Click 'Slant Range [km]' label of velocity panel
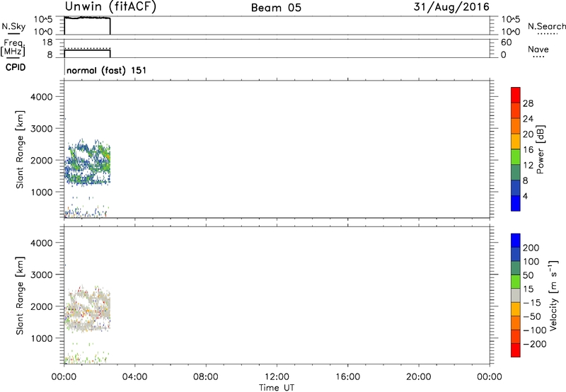The image size is (566, 392). [20, 296]
